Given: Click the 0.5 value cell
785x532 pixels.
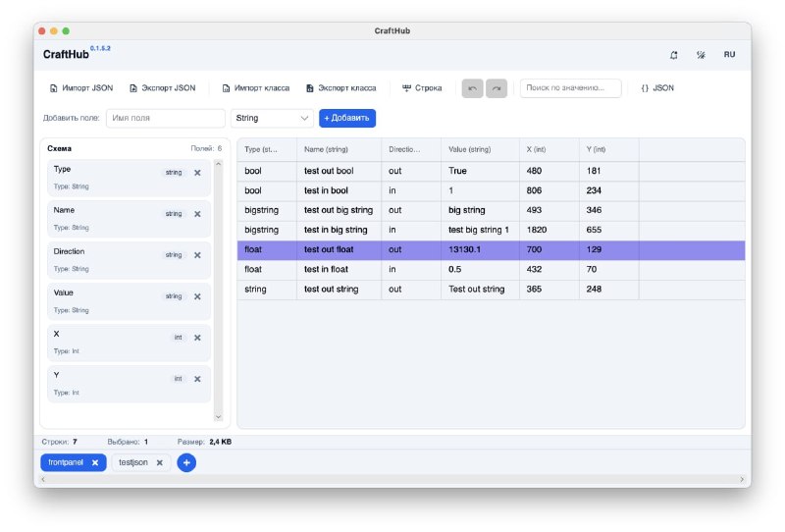Looking at the screenshot, I should coord(480,270).
